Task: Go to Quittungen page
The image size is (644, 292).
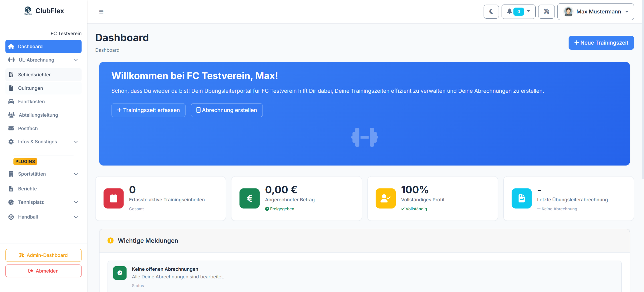Action: [44, 88]
